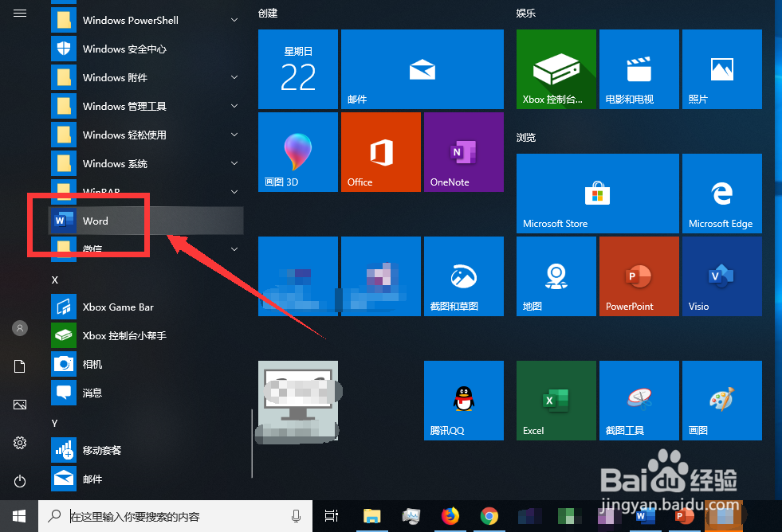Click the 娱乐 tile group title
This screenshot has height=532, width=782.
525,14
